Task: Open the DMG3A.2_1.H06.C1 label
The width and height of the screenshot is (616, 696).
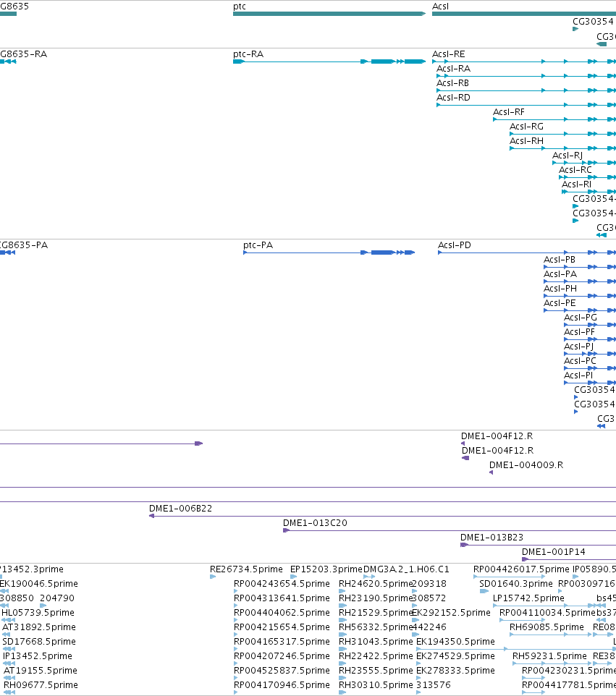Action: tap(406, 569)
